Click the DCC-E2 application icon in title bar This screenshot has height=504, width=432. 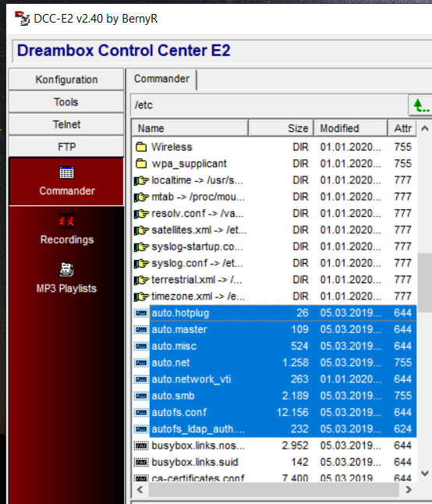(x=22, y=18)
